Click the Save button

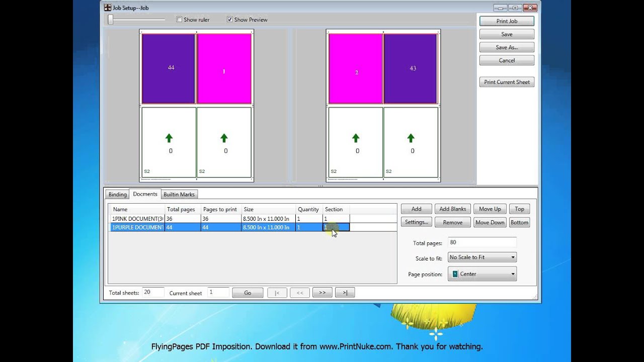[x=507, y=34]
